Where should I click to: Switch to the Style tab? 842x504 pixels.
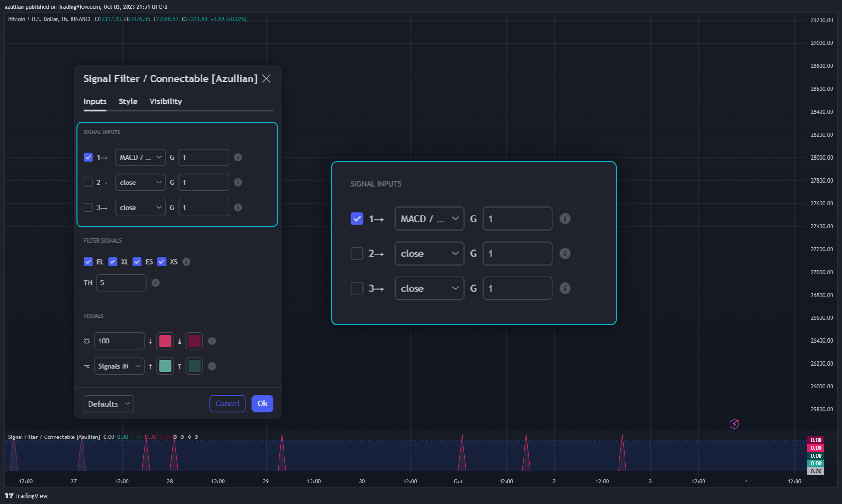click(x=128, y=101)
